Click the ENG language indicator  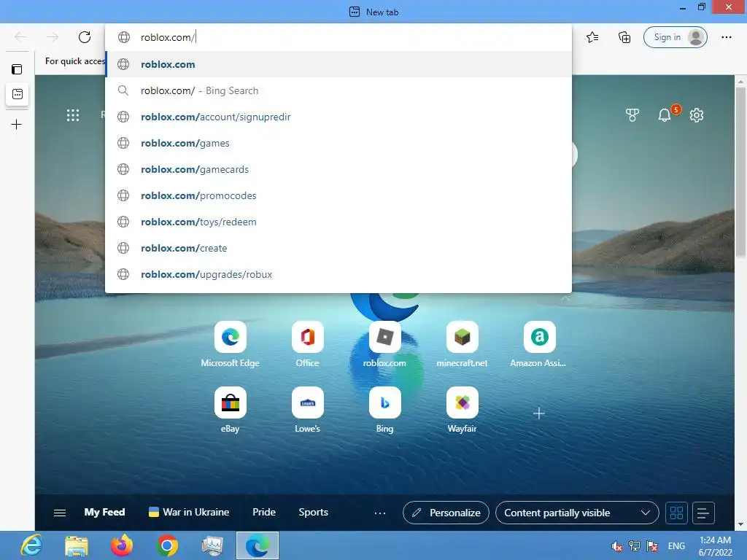676,546
